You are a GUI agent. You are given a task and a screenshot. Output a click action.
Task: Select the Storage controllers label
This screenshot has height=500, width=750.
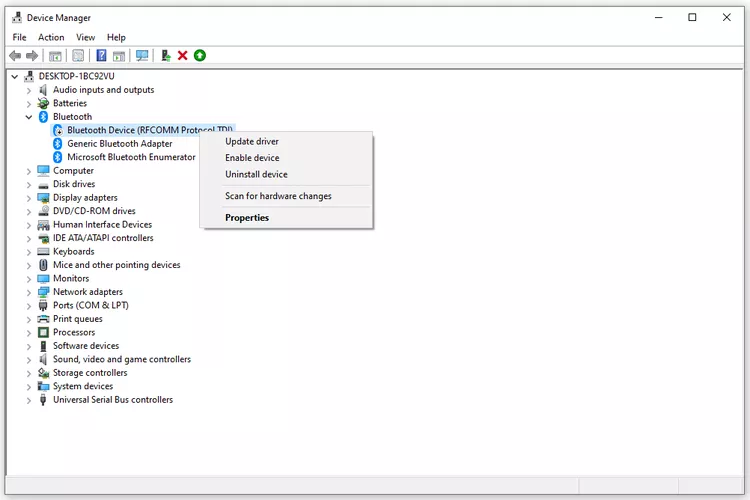point(90,373)
